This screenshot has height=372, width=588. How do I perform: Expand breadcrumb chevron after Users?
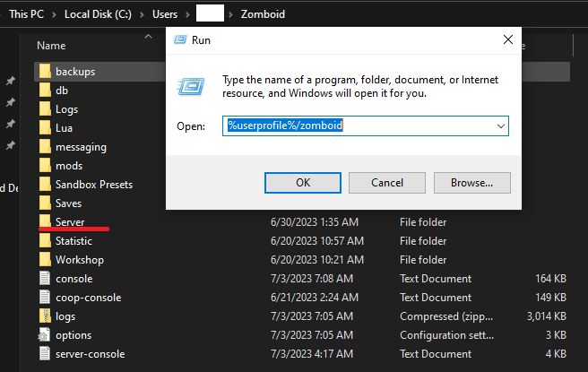187,14
